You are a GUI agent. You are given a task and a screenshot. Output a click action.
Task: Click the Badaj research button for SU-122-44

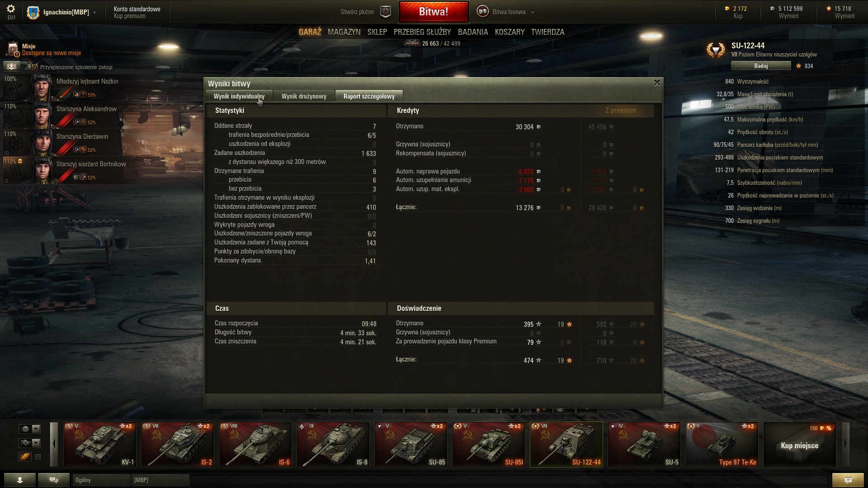(761, 66)
